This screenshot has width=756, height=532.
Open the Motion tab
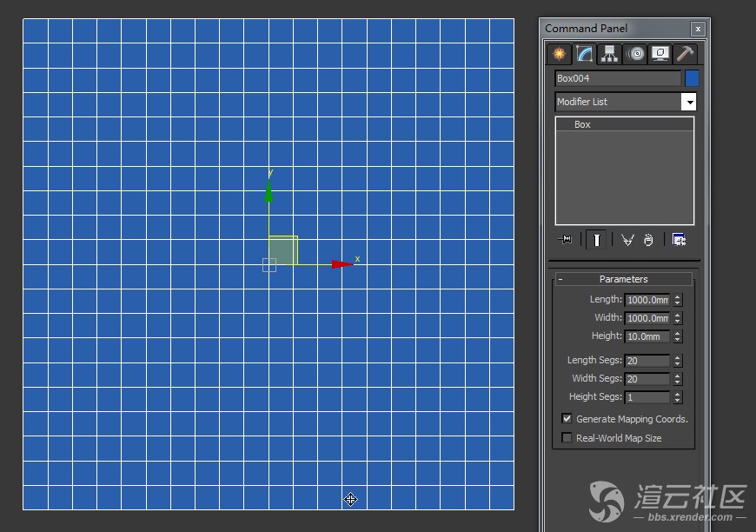click(635, 54)
